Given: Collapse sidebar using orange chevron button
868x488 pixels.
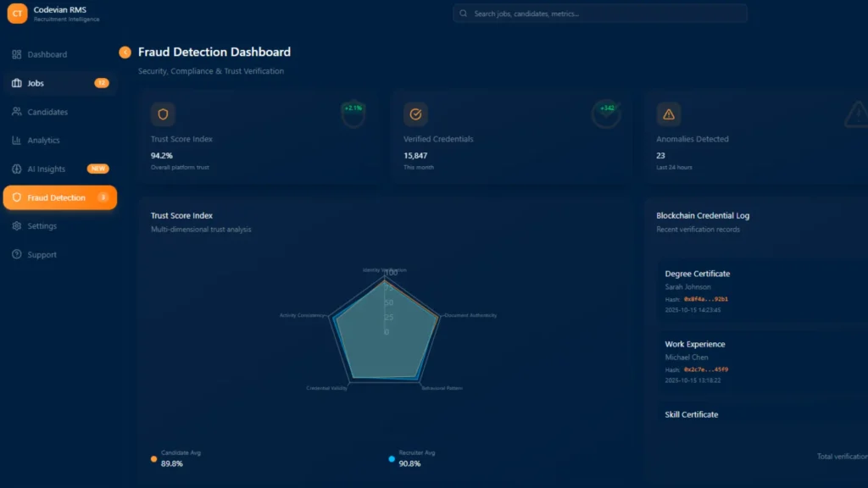Looking at the screenshot, I should tap(125, 53).
